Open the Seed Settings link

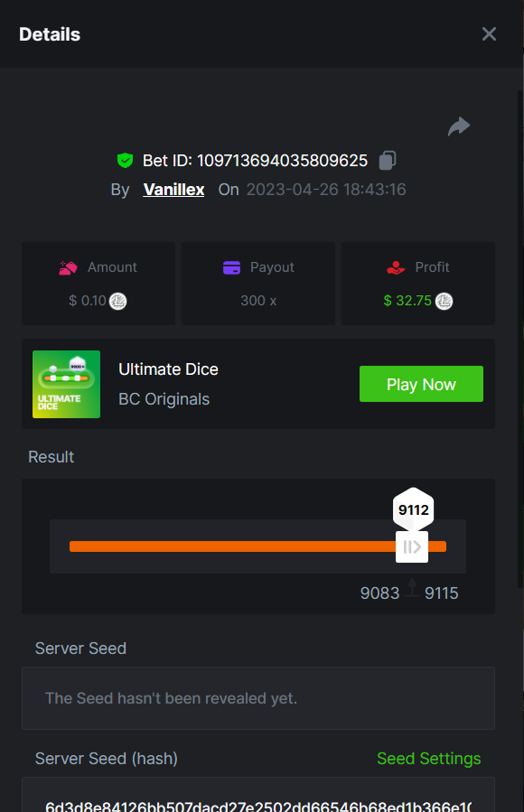coord(429,758)
